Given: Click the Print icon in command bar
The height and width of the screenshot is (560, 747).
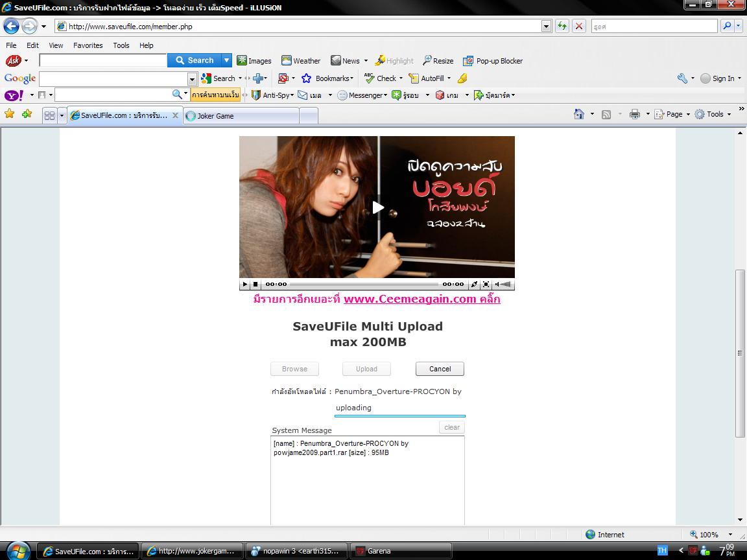Looking at the screenshot, I should coord(635,114).
